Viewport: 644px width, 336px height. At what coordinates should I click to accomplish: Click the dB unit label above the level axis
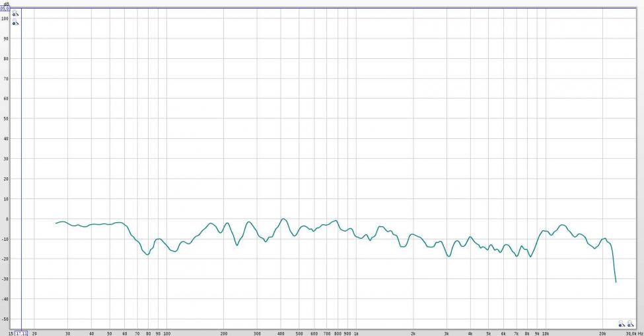point(6,4)
